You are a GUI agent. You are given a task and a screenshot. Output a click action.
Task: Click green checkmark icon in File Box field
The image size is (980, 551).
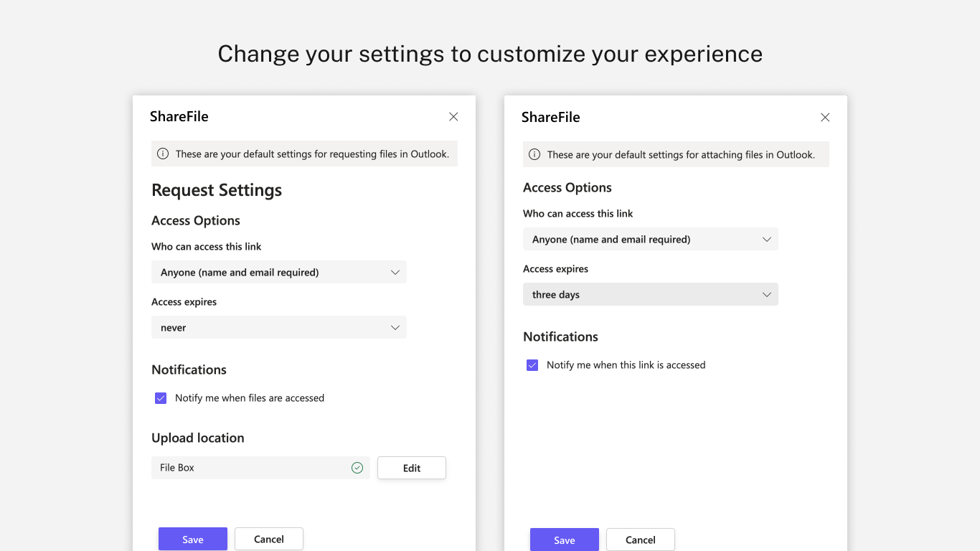(x=357, y=468)
